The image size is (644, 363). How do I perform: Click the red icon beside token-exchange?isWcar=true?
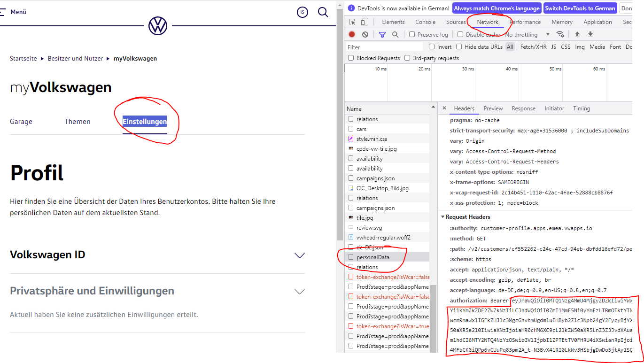(351, 326)
